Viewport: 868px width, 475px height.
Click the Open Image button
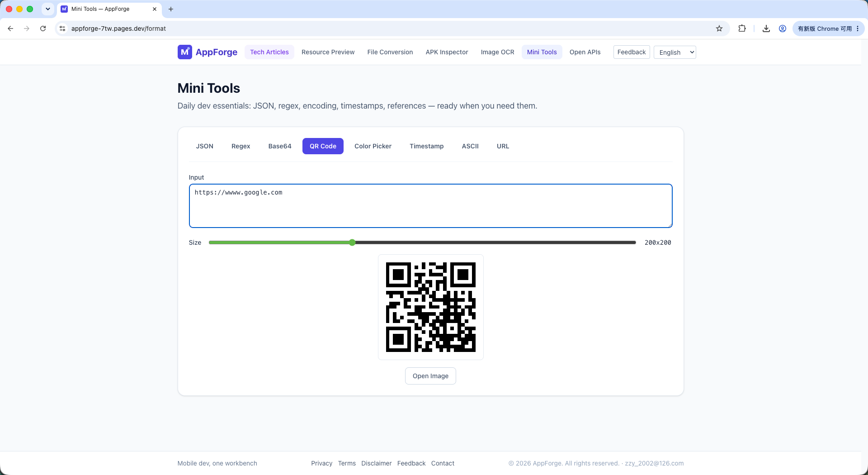[430, 376]
